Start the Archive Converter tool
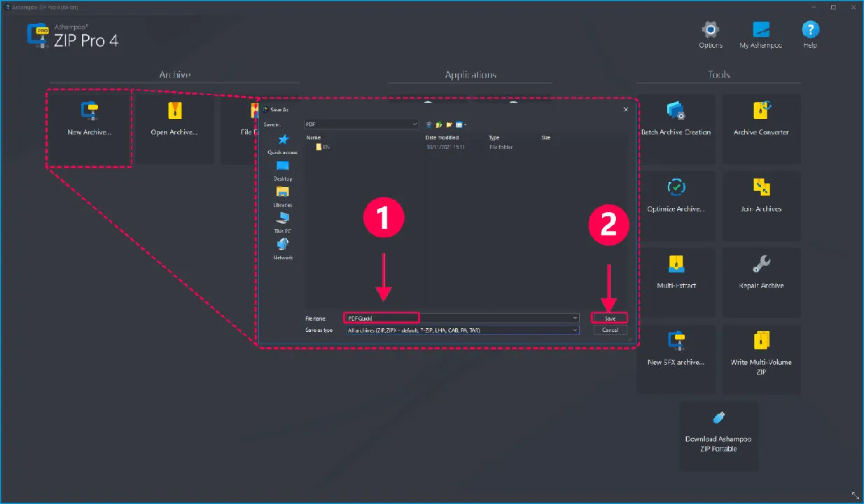 tap(761, 129)
